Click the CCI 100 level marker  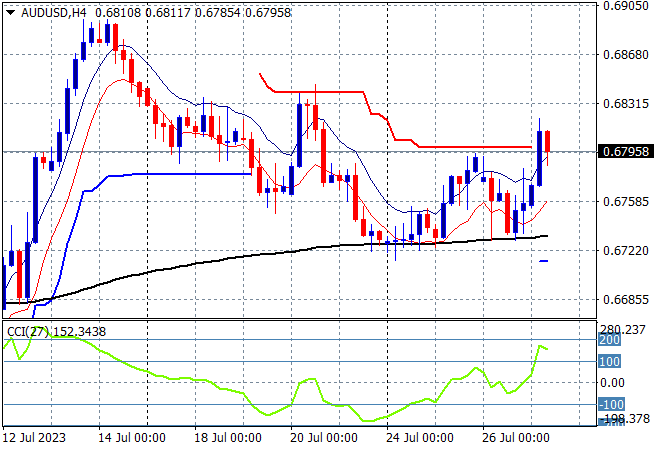pos(609,362)
